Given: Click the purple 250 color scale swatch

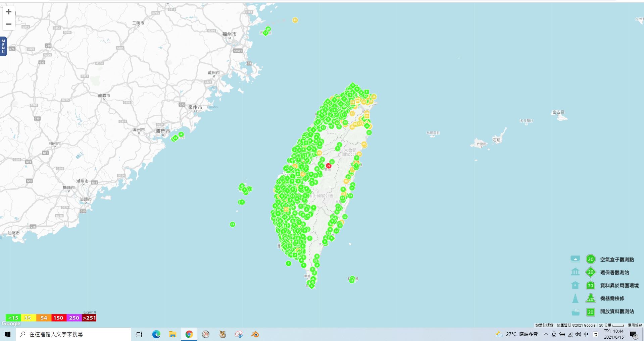Looking at the screenshot, I should pyautogui.click(x=74, y=318).
